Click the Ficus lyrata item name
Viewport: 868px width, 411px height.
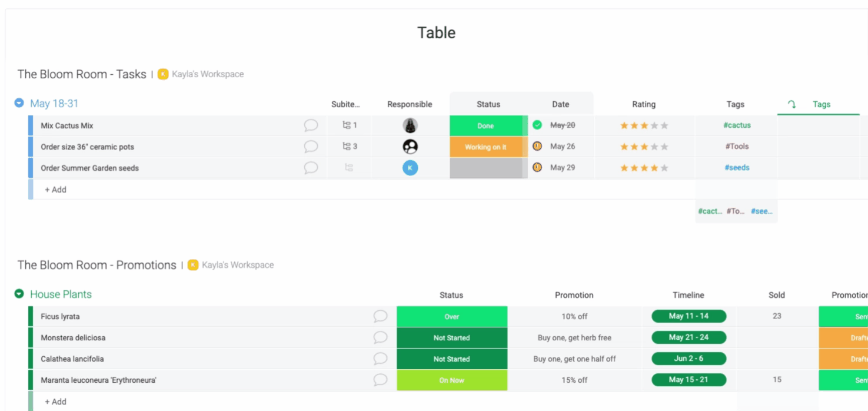(x=60, y=316)
